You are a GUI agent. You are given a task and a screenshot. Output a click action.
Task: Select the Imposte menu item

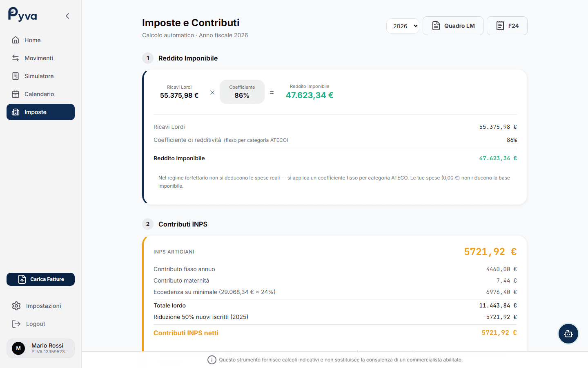pyautogui.click(x=40, y=112)
